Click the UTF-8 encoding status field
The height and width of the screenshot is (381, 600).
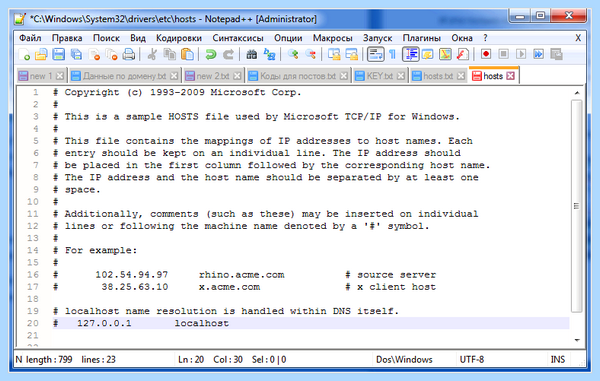tap(471, 360)
